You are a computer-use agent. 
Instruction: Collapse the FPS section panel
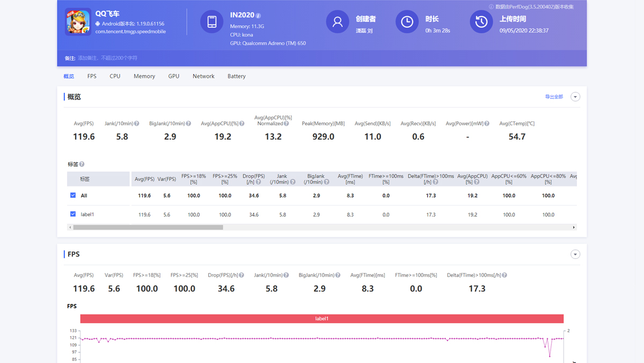(x=575, y=255)
